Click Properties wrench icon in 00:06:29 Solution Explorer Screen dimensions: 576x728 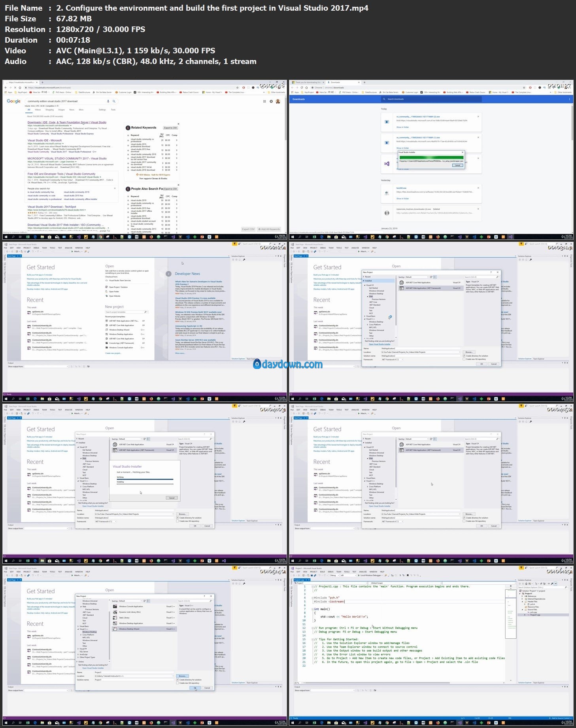point(551,583)
